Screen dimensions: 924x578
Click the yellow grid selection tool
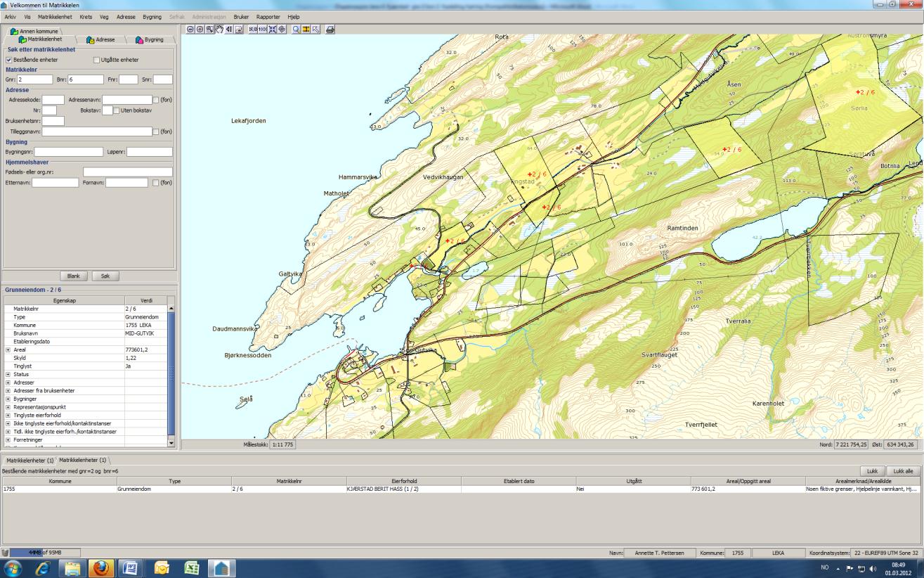point(306,30)
